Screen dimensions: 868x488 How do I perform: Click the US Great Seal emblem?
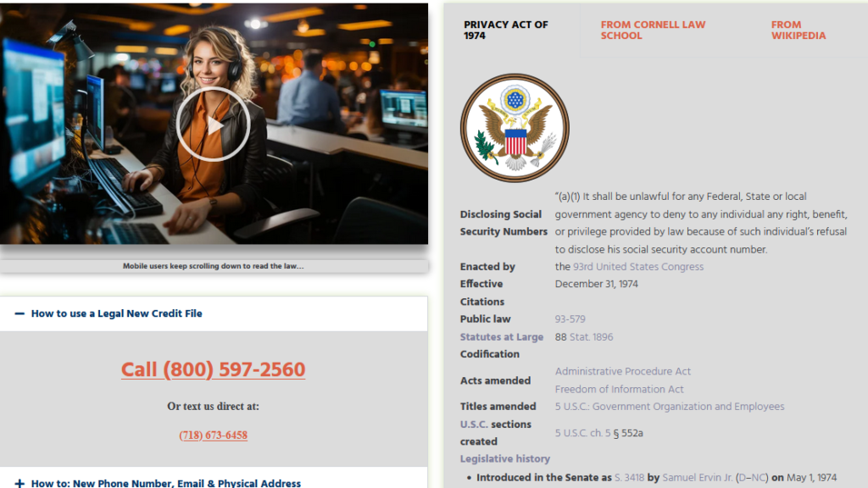pos(515,128)
